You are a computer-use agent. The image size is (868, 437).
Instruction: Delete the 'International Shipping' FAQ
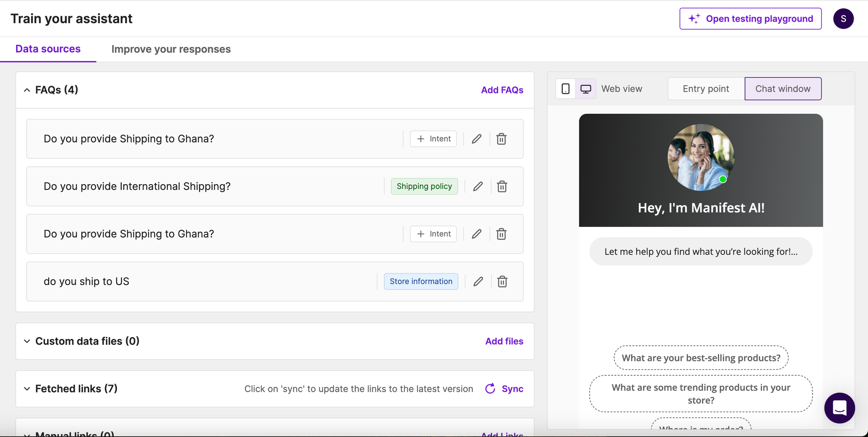502,186
